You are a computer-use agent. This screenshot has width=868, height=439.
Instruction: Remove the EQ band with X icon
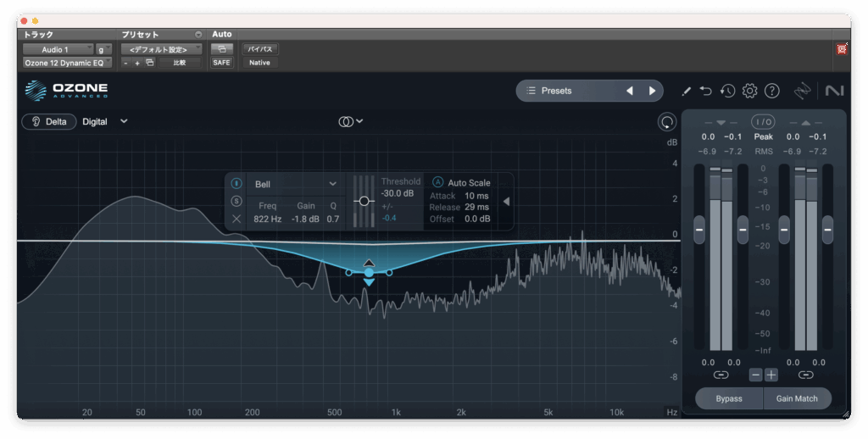236,219
